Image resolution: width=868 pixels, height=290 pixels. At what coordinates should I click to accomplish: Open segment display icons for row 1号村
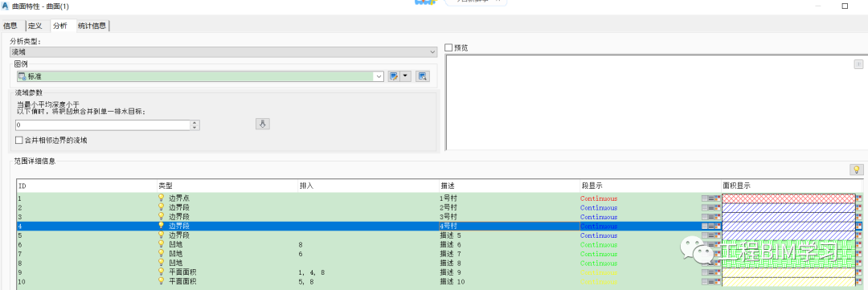point(710,198)
